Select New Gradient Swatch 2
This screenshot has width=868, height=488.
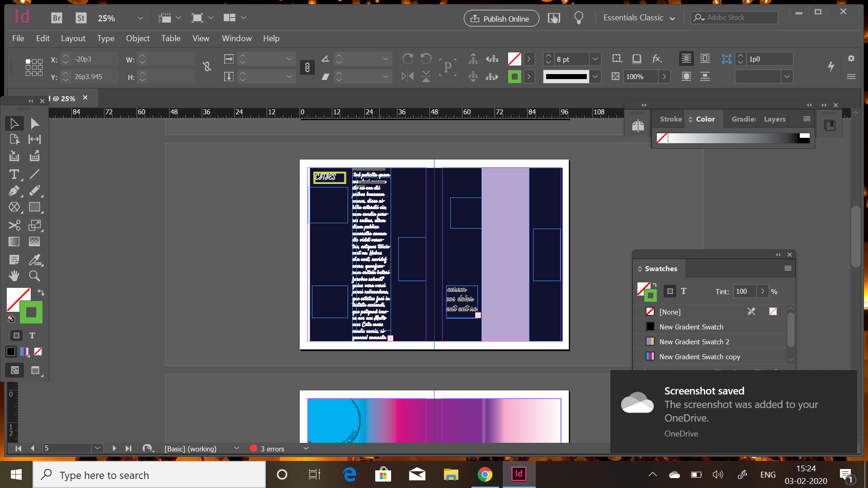coord(694,342)
